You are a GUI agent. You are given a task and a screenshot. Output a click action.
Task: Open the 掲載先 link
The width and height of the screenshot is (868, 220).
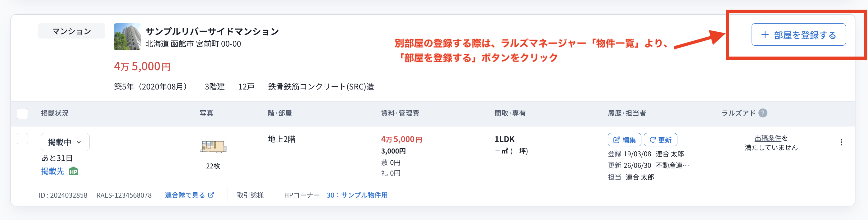coord(52,172)
